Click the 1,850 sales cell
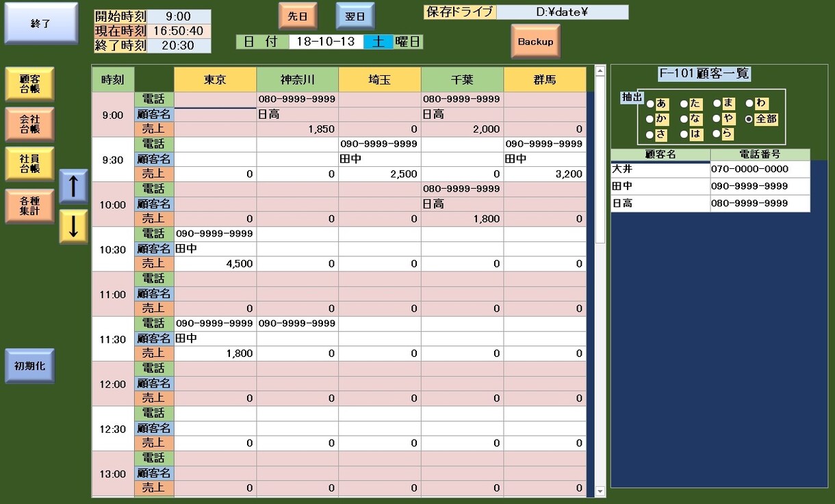835x504 pixels. pyautogui.click(x=298, y=129)
